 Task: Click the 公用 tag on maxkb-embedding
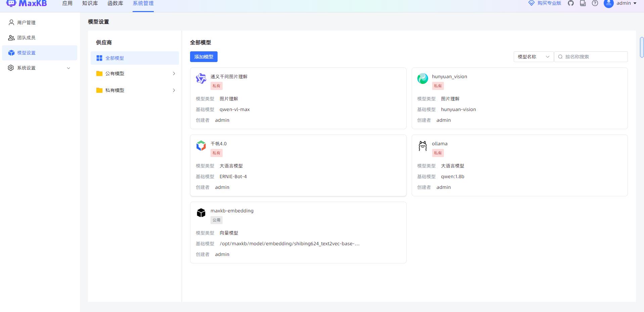217,220
